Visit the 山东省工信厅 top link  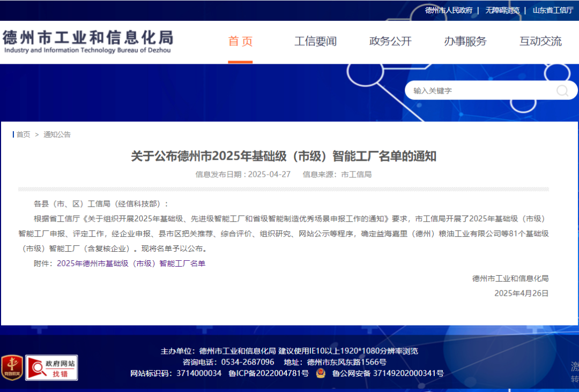coord(553,10)
